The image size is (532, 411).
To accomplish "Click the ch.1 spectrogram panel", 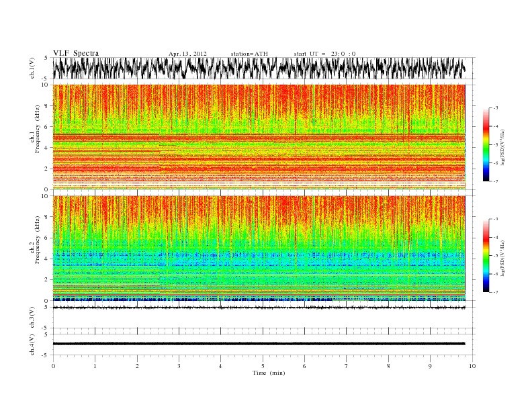I will tap(259, 137).
